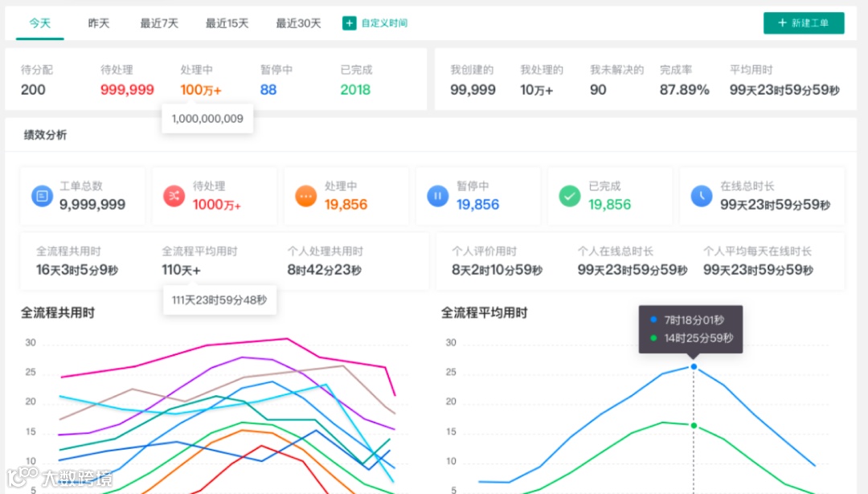
Task: Click the 全流程平均用时 value 110天+
Action: click(181, 270)
